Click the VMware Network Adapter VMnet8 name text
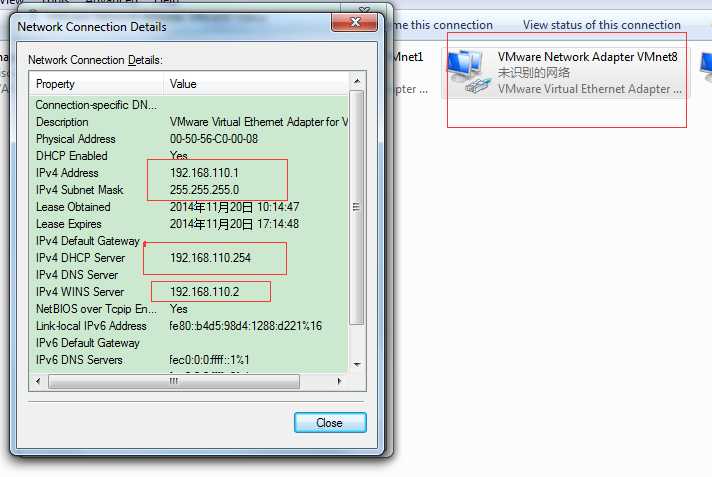The height and width of the screenshot is (477, 712). pyautogui.click(x=588, y=57)
